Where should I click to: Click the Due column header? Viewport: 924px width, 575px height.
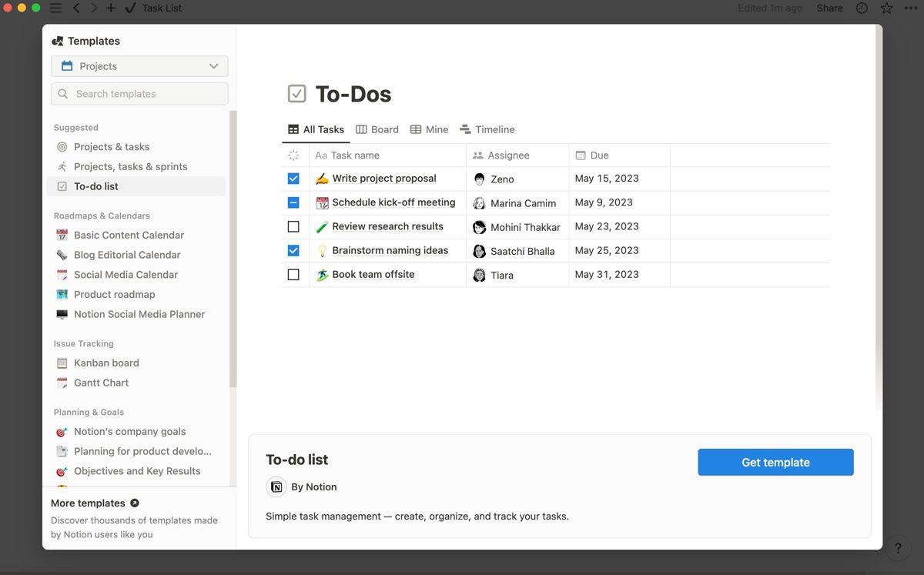point(599,155)
